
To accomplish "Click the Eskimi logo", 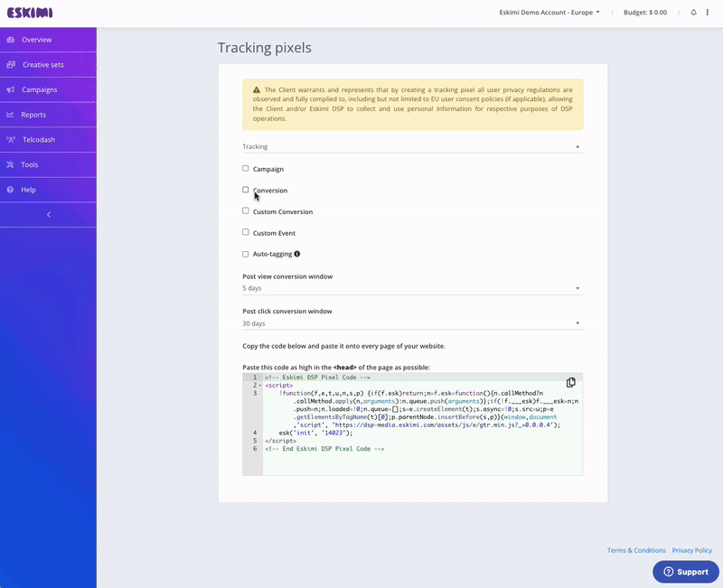I will pyautogui.click(x=30, y=13).
